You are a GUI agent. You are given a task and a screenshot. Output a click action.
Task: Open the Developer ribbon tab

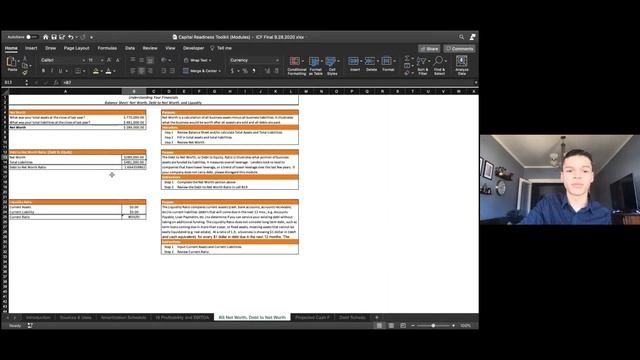tap(193, 48)
